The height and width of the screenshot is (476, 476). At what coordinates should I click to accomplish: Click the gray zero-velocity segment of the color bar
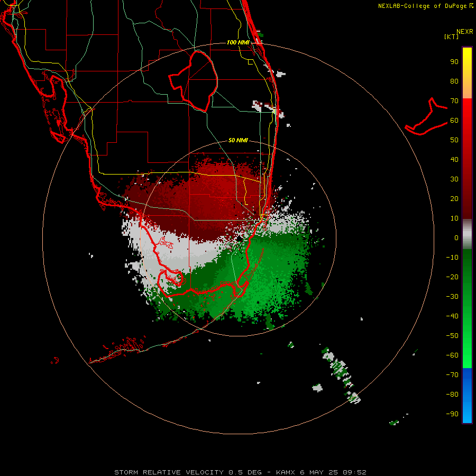point(467,234)
